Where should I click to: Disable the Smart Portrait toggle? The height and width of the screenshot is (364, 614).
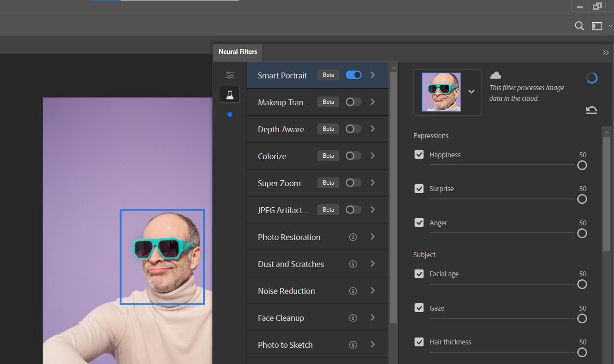[x=354, y=75]
